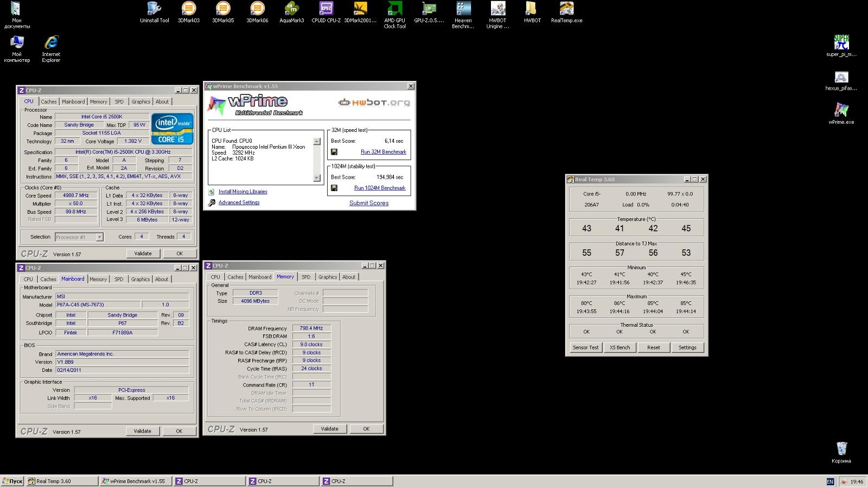Switch to Real Temp 3.60 taskbar item

[62, 481]
